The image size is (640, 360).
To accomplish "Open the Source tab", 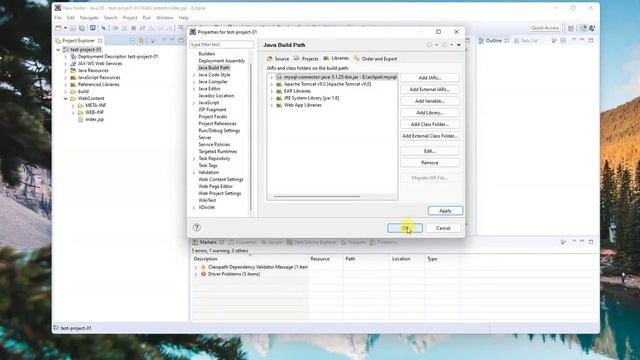I will coord(278,59).
